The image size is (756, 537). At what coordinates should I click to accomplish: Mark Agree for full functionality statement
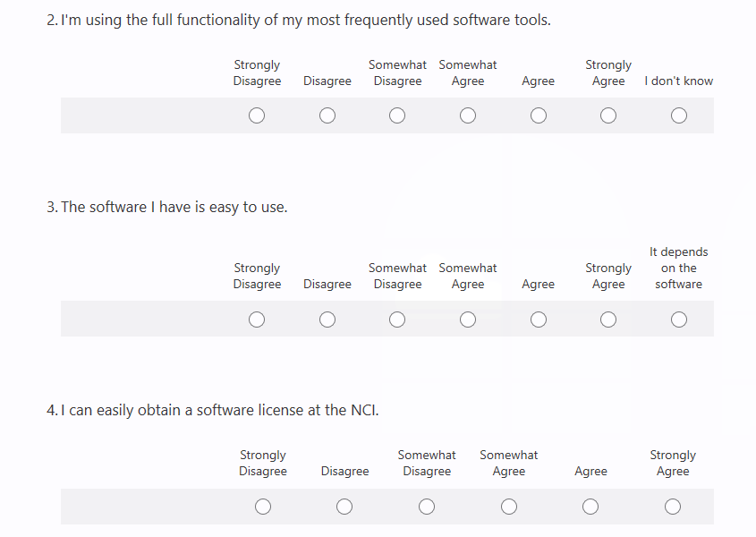point(539,115)
